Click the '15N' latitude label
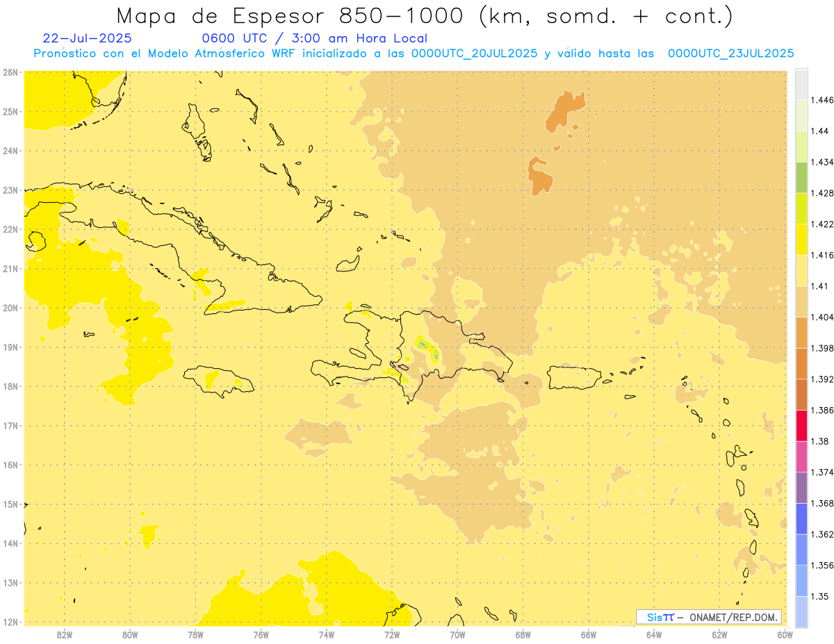The height and width of the screenshot is (644, 834). pyautogui.click(x=10, y=504)
